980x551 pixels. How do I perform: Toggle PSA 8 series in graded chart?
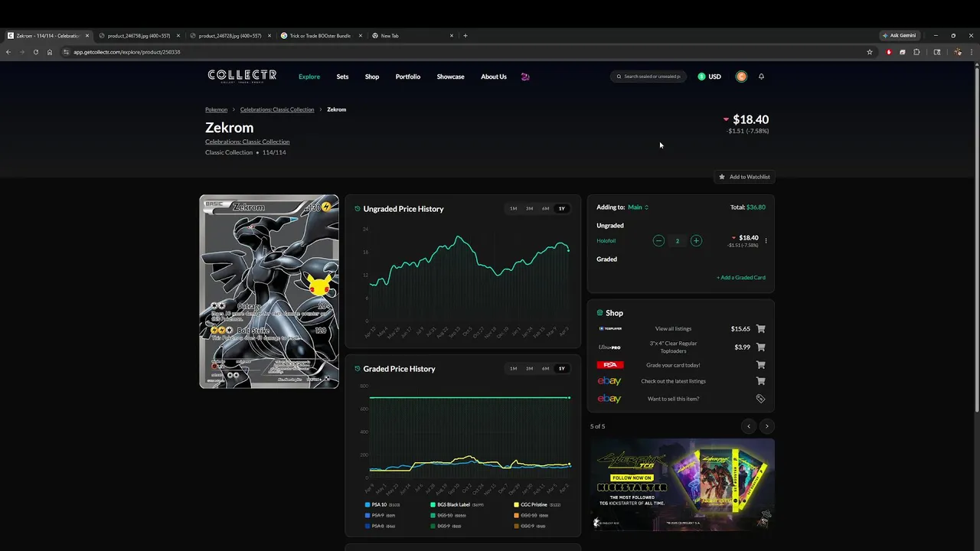pos(380,527)
